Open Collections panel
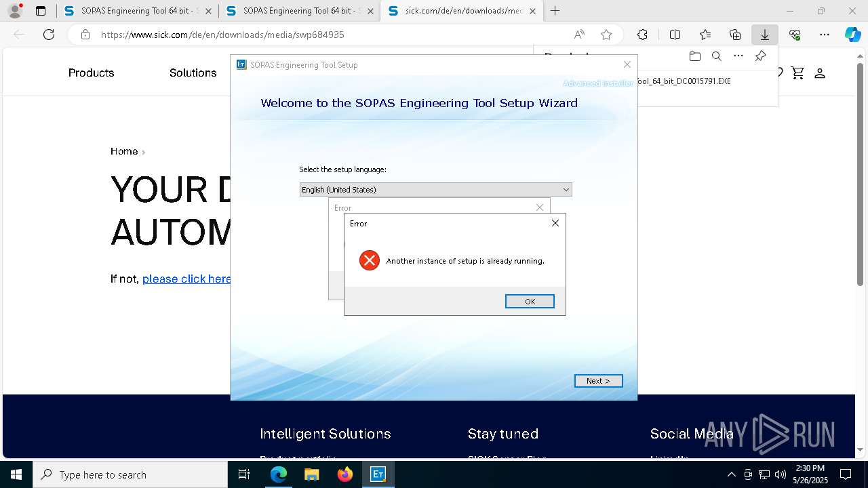 pyautogui.click(x=735, y=35)
